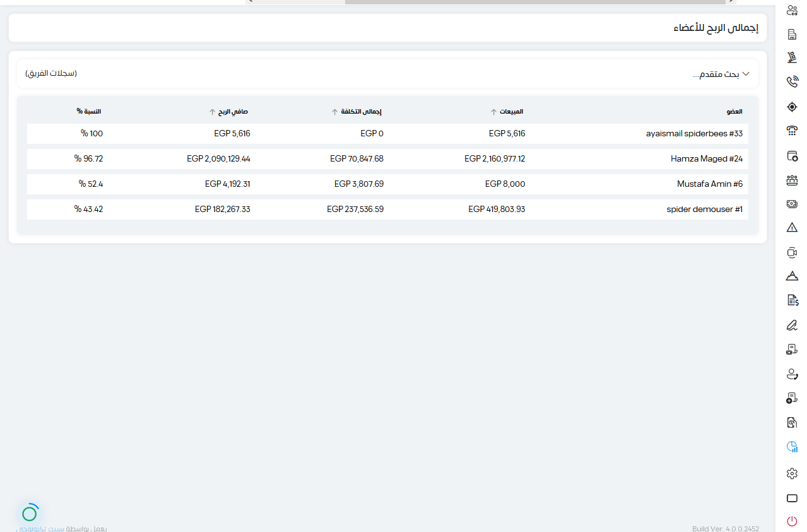Click the gavel icon in the sidebar
The image size is (807, 532).
792,58
